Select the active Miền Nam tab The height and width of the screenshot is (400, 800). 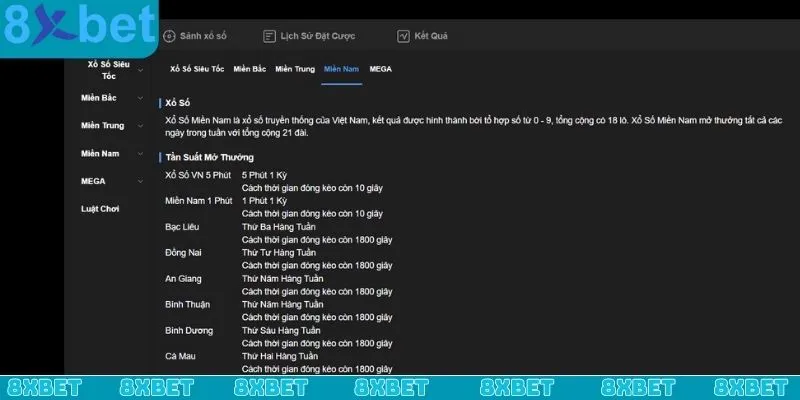point(342,69)
